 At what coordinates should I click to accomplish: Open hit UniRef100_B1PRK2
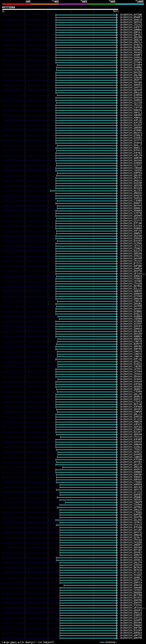131,48
